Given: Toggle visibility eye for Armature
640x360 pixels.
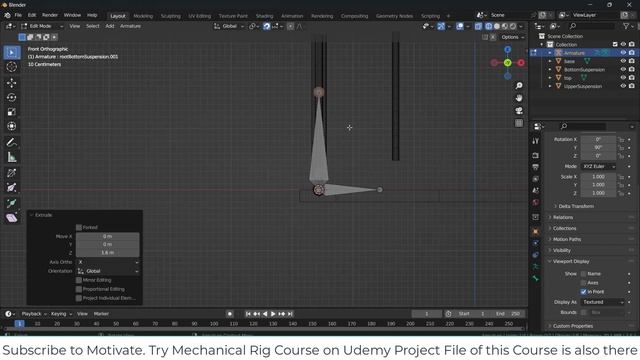Looking at the screenshot, I should [x=623, y=53].
